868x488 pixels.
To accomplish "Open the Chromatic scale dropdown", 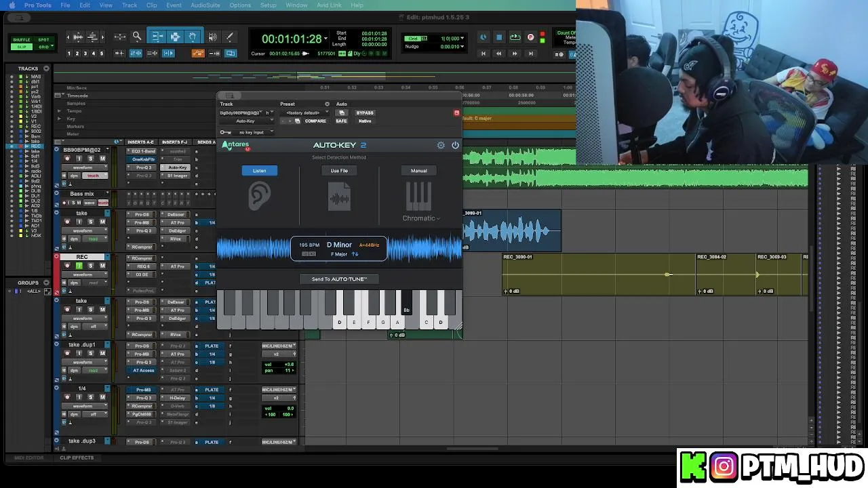I will (x=421, y=218).
